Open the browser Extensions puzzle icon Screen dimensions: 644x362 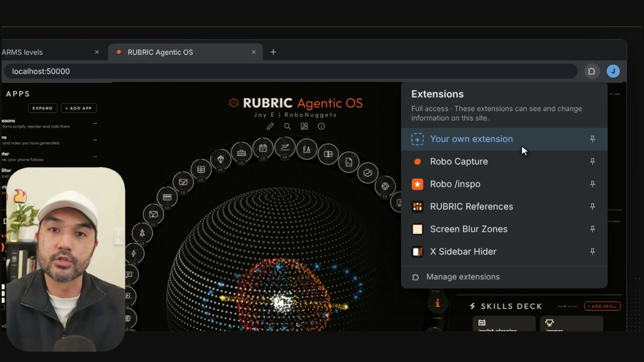592,71
